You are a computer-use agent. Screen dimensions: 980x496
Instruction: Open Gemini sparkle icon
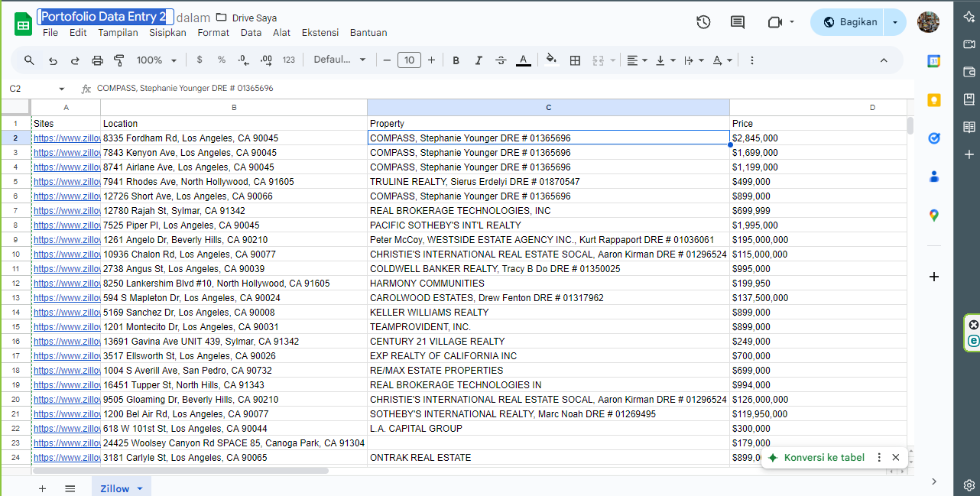click(969, 17)
